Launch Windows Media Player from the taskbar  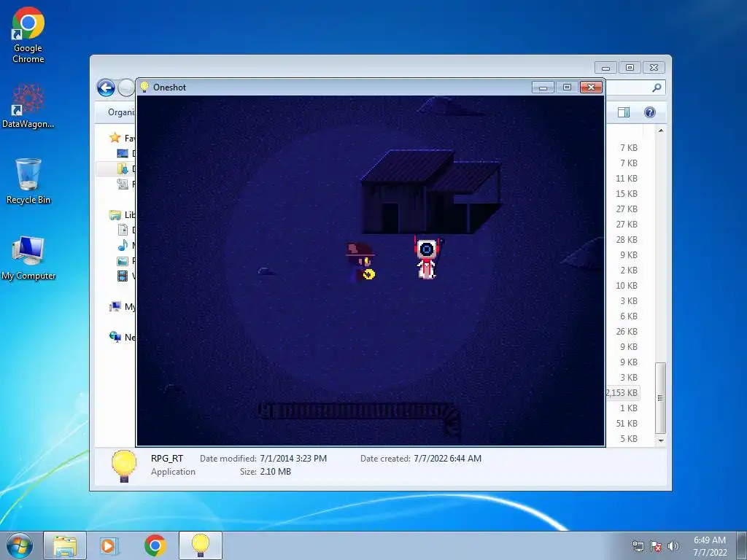(x=109, y=545)
